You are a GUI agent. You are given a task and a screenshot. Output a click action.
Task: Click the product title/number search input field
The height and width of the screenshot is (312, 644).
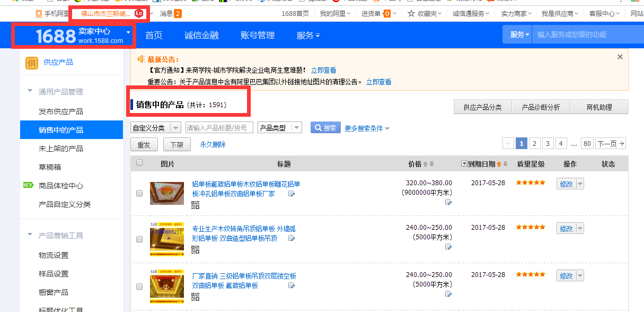pos(219,128)
